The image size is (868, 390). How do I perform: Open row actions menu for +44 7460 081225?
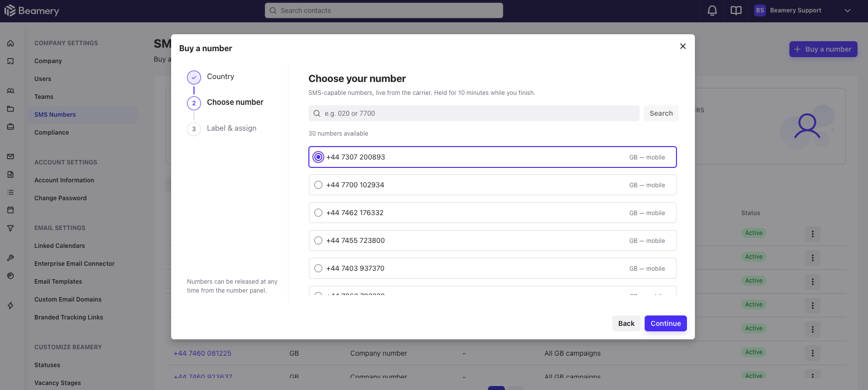[813, 353]
